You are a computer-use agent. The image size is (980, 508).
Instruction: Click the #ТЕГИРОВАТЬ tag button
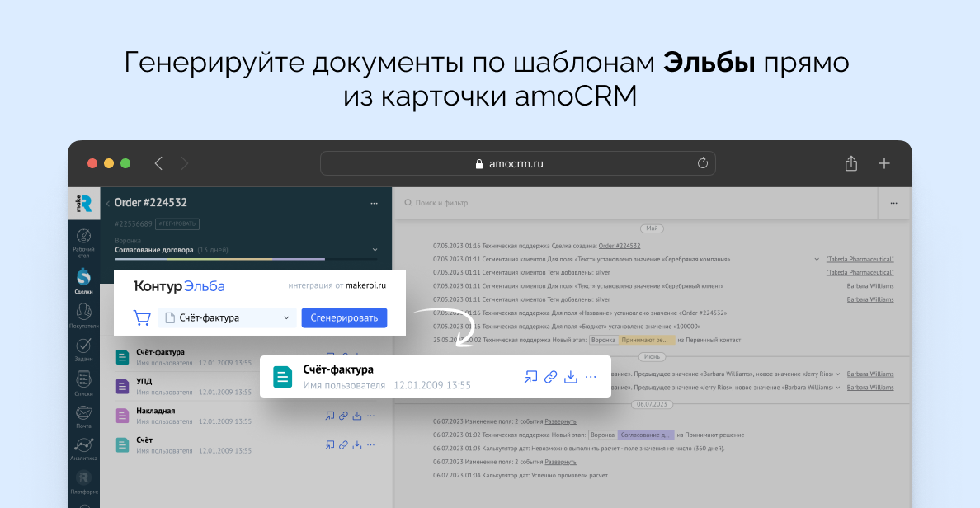[177, 223]
